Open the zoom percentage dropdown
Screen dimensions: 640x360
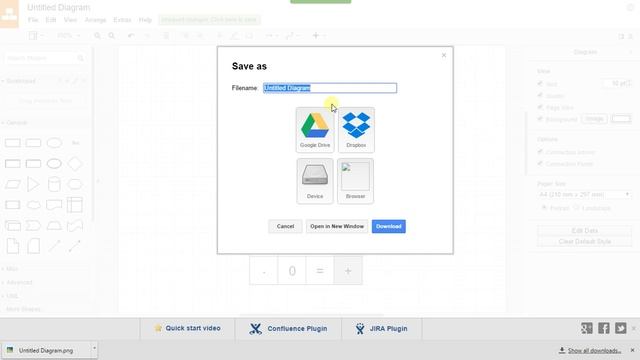[x=68, y=36]
